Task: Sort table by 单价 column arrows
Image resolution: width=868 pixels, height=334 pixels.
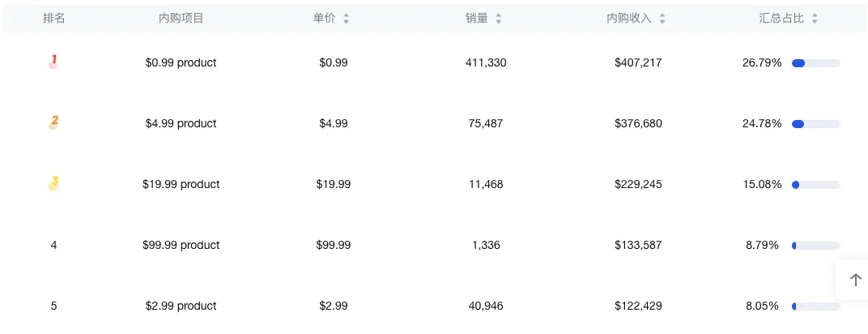Action: [x=346, y=19]
